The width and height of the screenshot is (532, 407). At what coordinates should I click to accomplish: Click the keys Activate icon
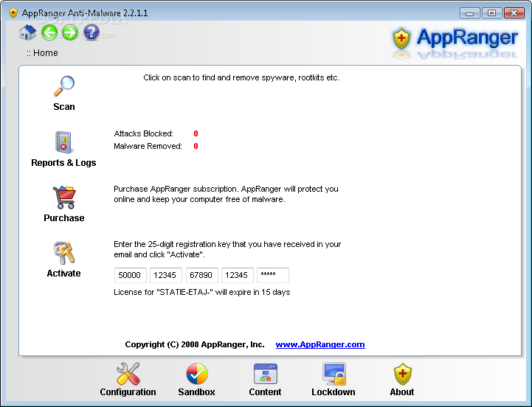pyautogui.click(x=63, y=253)
